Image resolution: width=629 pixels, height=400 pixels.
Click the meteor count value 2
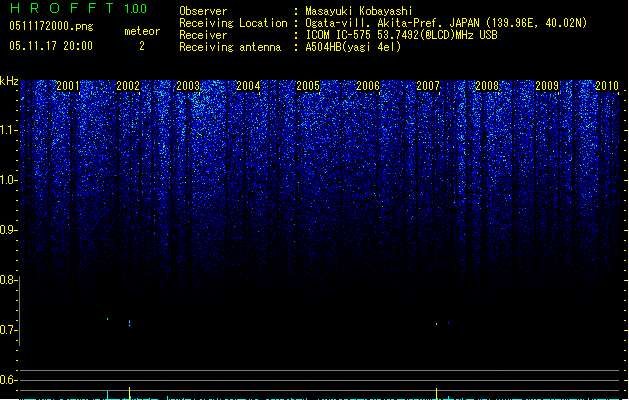(x=142, y=46)
